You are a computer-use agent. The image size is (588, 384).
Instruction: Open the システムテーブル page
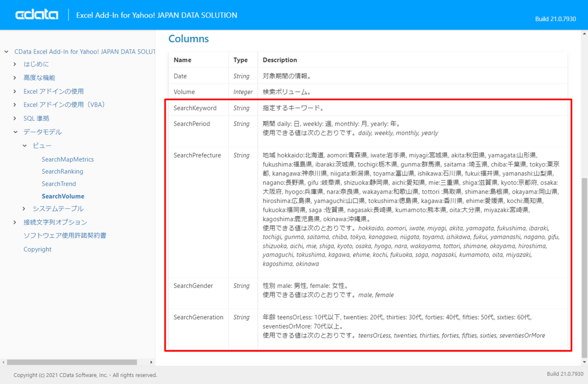point(58,209)
